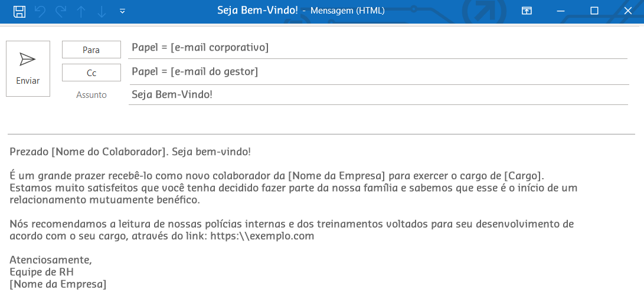
Task: Click the Cc recipient field
Action: 378,72
